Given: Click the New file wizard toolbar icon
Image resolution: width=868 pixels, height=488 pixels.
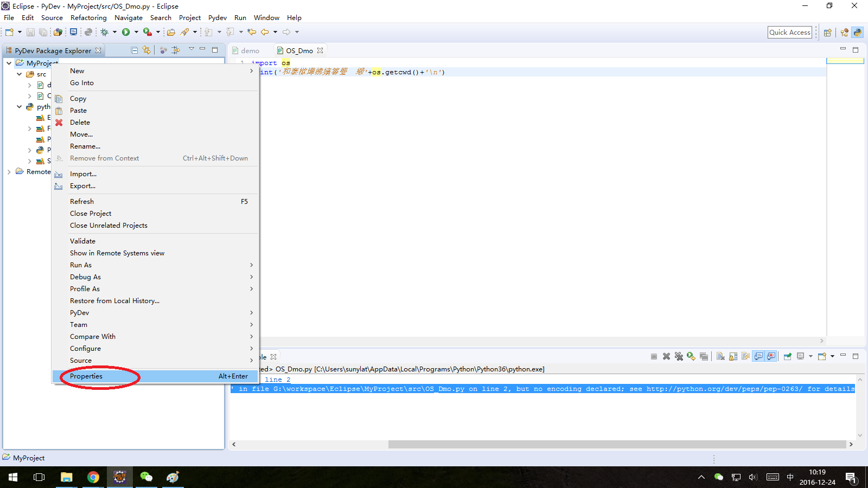Looking at the screenshot, I should (x=9, y=32).
